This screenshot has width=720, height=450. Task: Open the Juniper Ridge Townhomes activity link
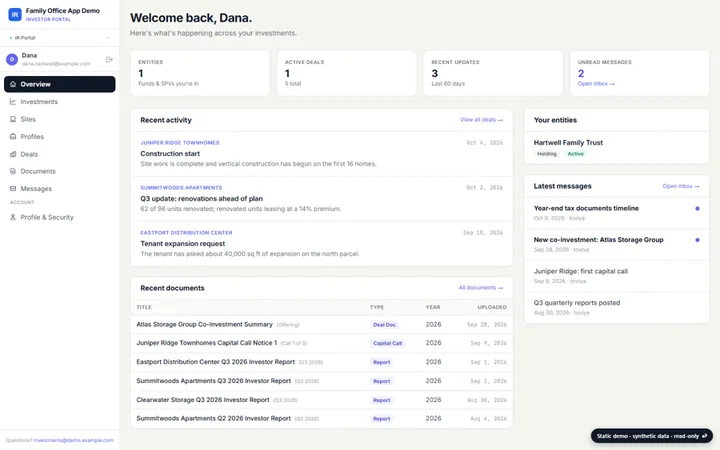[x=180, y=143]
